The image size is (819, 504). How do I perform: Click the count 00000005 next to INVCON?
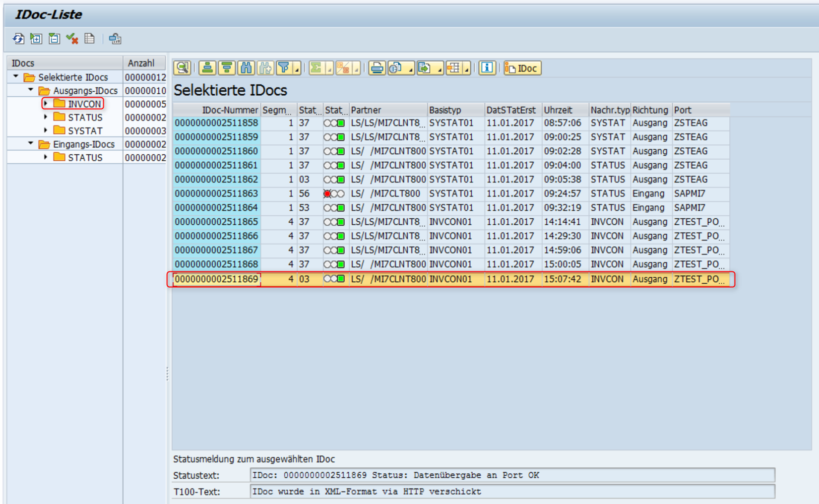(145, 104)
